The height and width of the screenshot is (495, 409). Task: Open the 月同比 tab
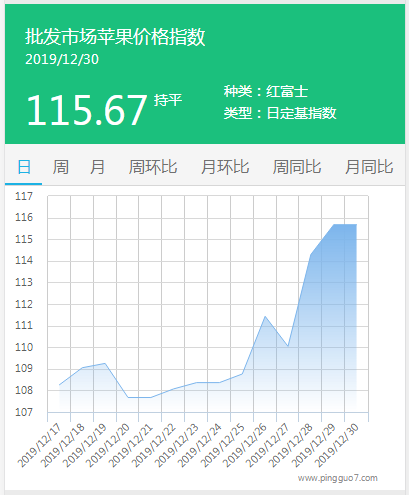click(369, 167)
